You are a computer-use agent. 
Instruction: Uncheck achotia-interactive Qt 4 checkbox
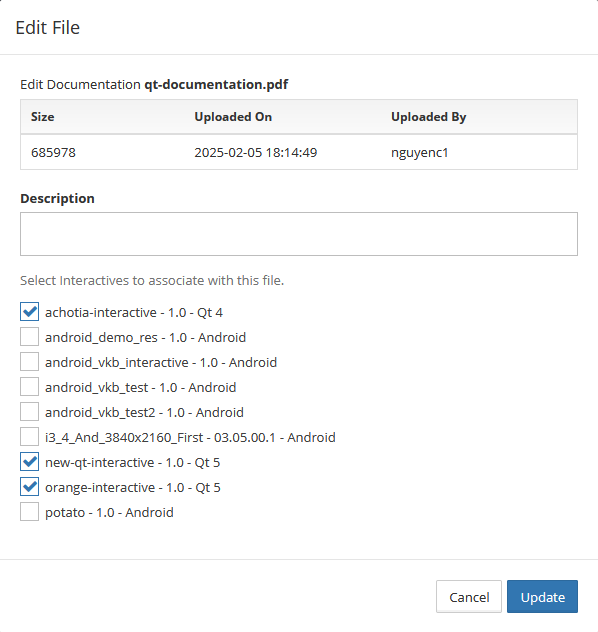click(29, 312)
